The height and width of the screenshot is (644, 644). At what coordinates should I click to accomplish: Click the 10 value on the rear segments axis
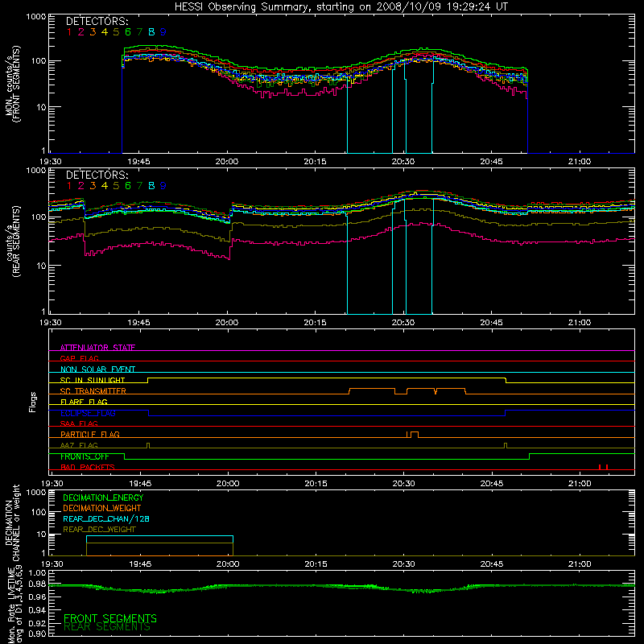point(41,266)
